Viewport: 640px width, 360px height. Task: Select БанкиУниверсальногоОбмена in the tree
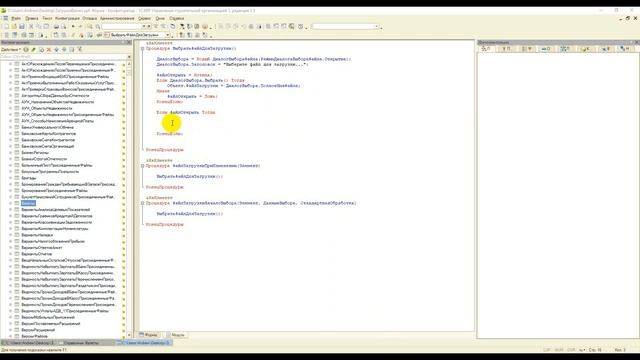(47, 127)
